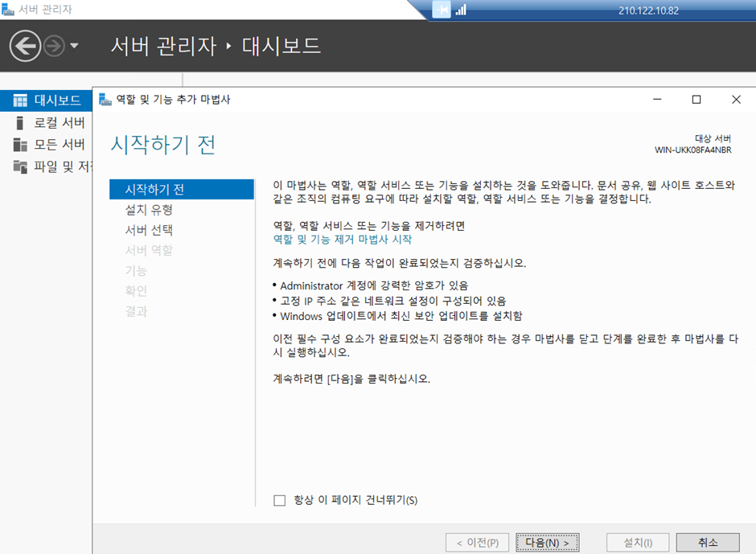Screen dimensions: 756x554
Task: Click the 취소 button
Action: pos(707,543)
